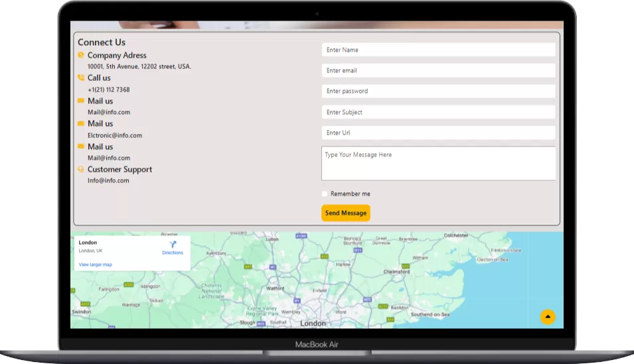Screen dimensions: 634x364
Task: Focus the Enter Subject field
Action: pos(438,112)
